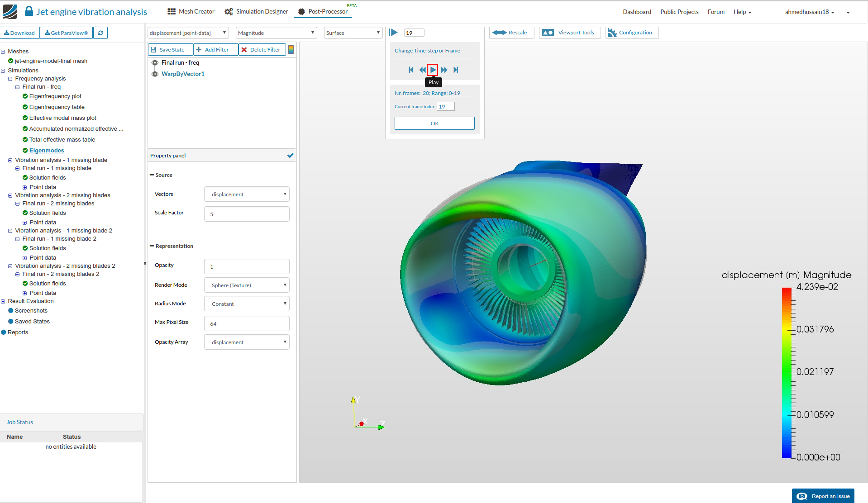Step forward one frame

(444, 70)
